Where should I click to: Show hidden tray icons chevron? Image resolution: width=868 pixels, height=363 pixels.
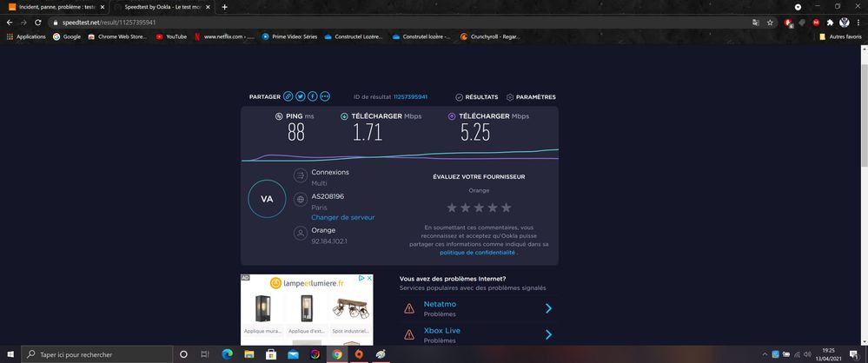[765, 354]
